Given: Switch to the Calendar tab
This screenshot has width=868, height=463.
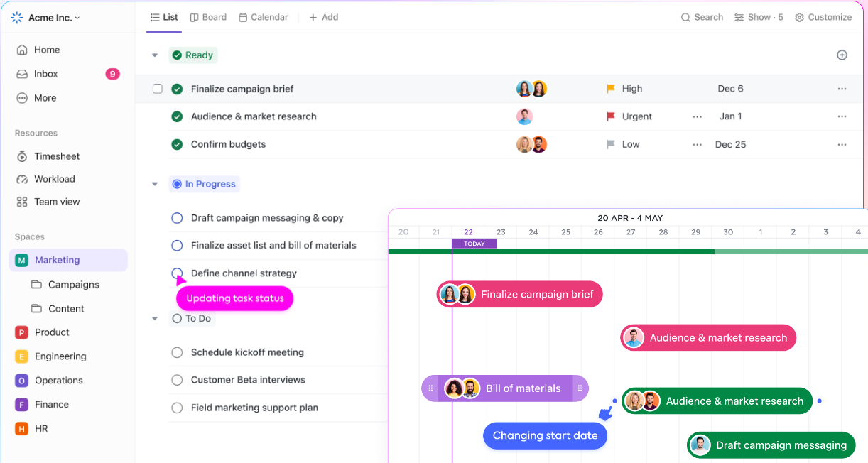Looking at the screenshot, I should pos(263,16).
